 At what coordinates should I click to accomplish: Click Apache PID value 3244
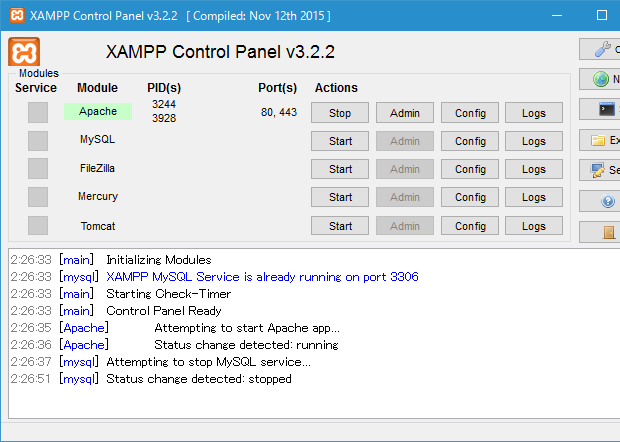tap(164, 104)
